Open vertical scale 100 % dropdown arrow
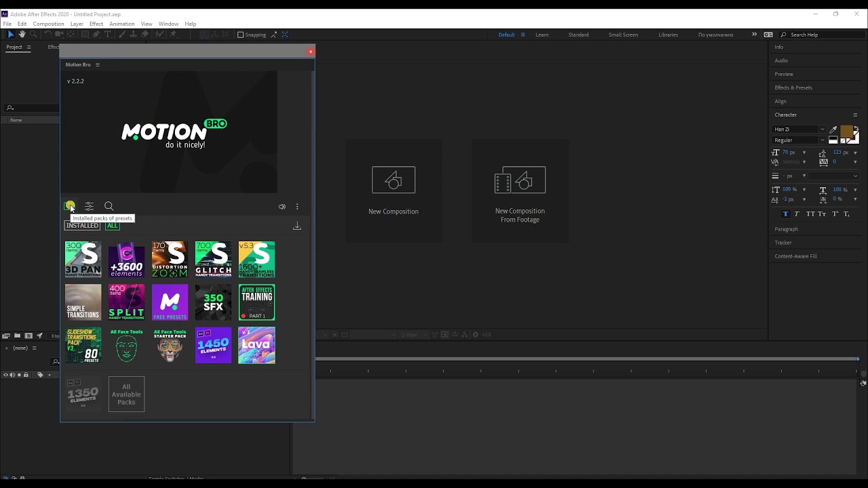The width and height of the screenshot is (868, 488). pyautogui.click(x=804, y=190)
